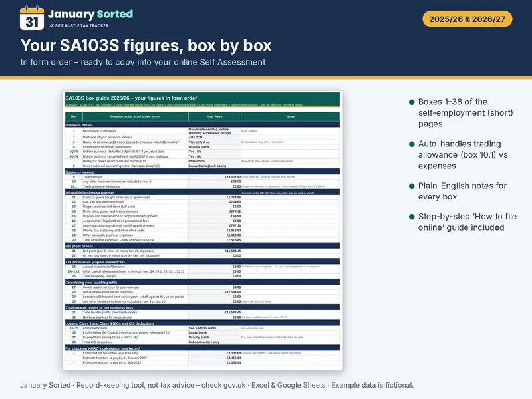Click the 'Auto-handles trading allowance' bullet point
The height and width of the screenshot is (399, 532).
coord(459,155)
